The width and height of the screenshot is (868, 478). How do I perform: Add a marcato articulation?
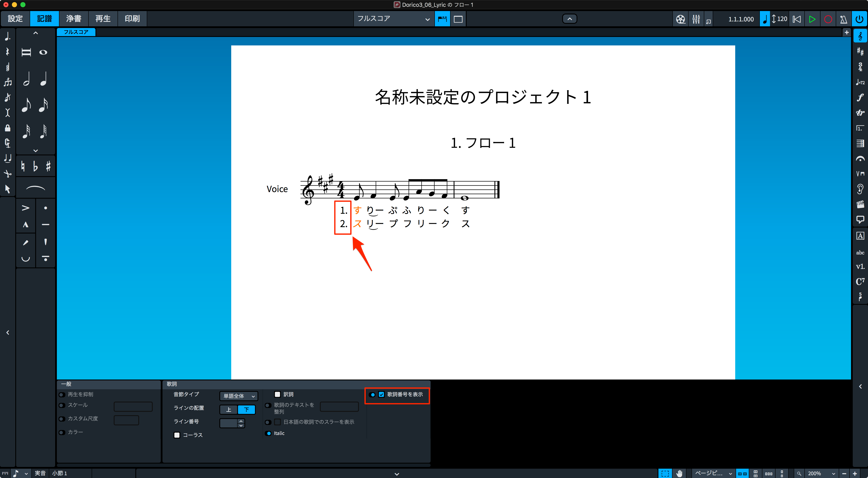pyautogui.click(x=26, y=225)
